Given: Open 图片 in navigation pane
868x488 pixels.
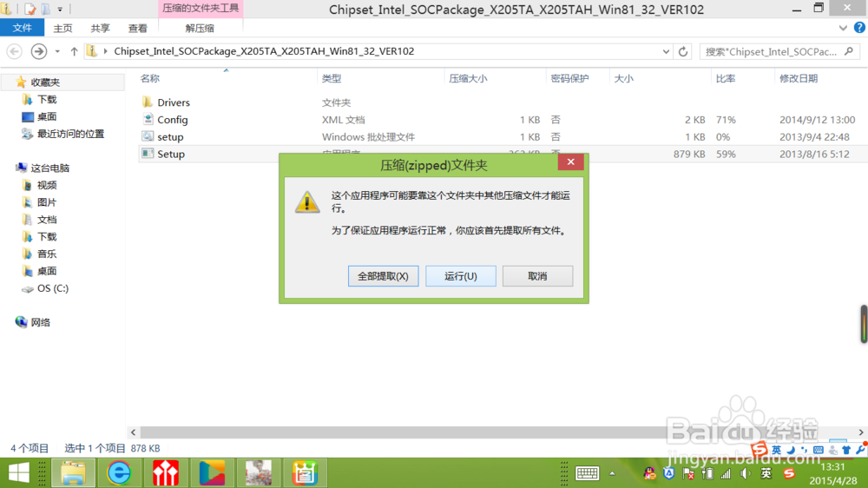Looking at the screenshot, I should [x=47, y=202].
